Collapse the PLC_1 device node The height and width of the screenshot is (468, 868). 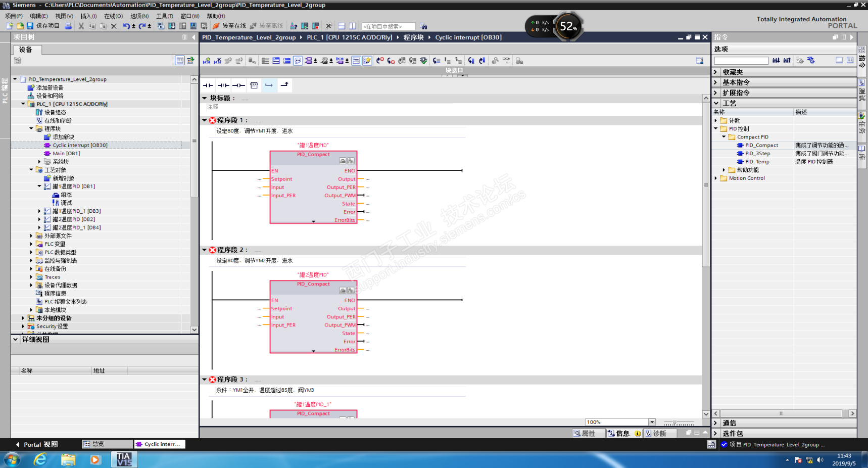tap(23, 104)
